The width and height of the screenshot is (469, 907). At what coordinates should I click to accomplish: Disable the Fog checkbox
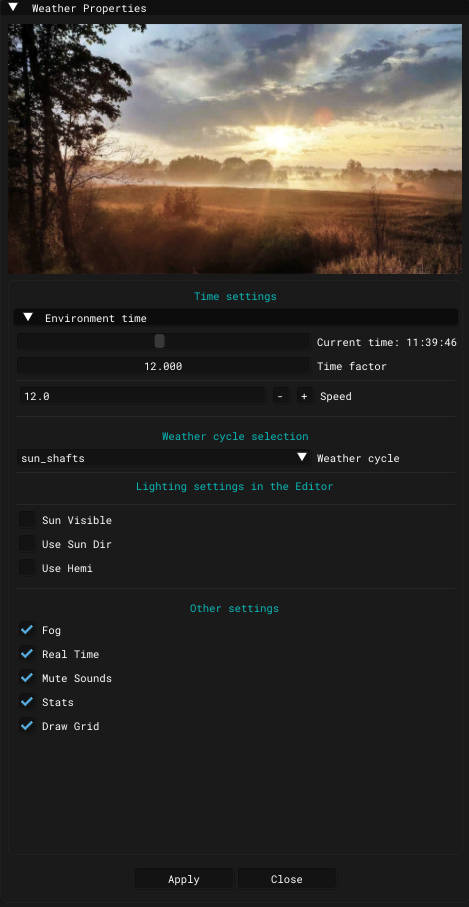pyautogui.click(x=27, y=629)
